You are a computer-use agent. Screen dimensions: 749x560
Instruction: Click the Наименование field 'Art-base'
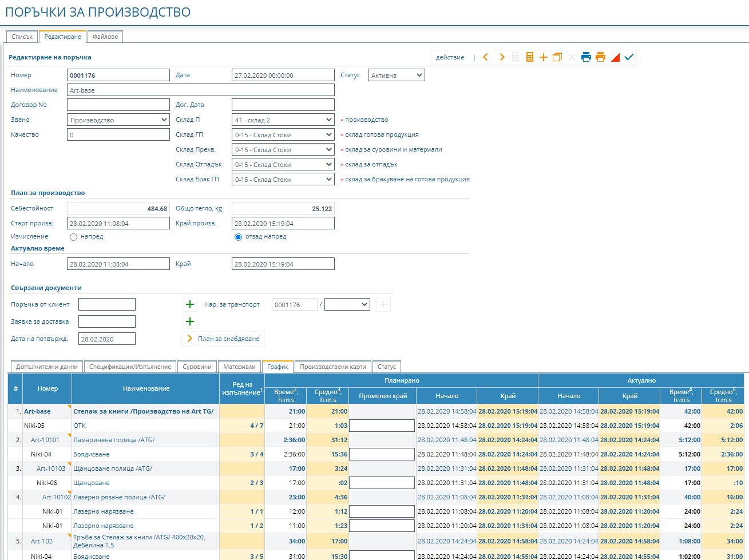(201, 90)
